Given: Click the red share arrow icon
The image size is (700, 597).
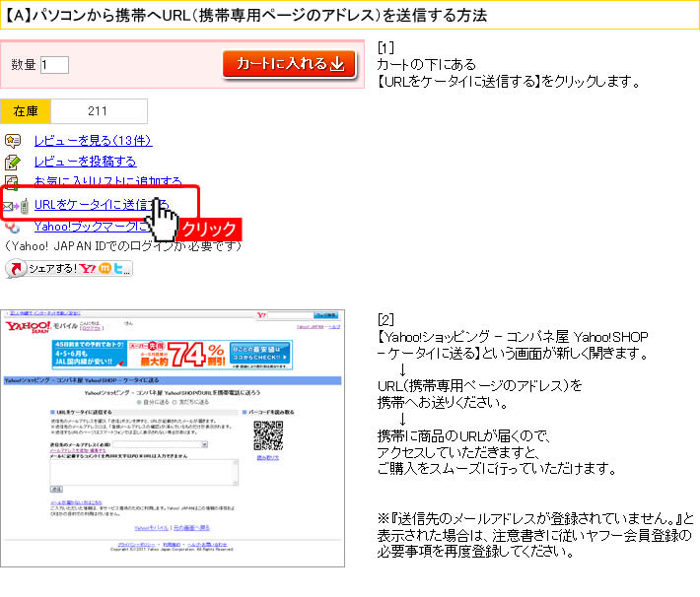Looking at the screenshot, I should (x=16, y=268).
